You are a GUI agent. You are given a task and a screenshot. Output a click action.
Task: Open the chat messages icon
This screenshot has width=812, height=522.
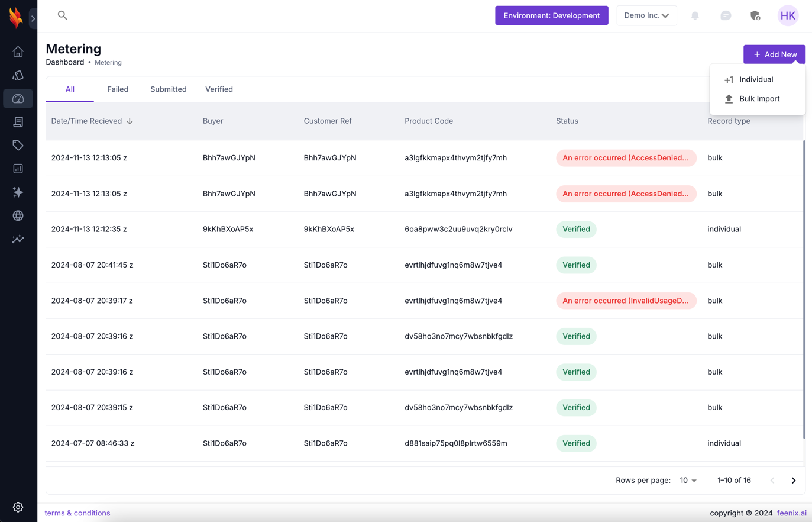point(726,16)
